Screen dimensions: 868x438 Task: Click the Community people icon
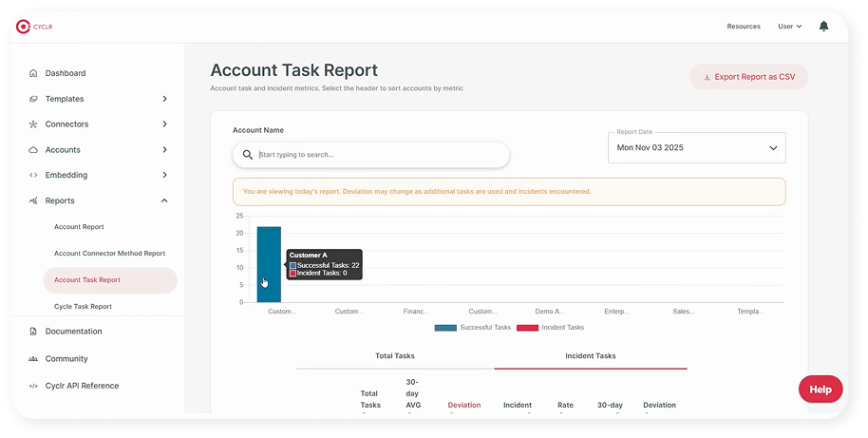33,359
